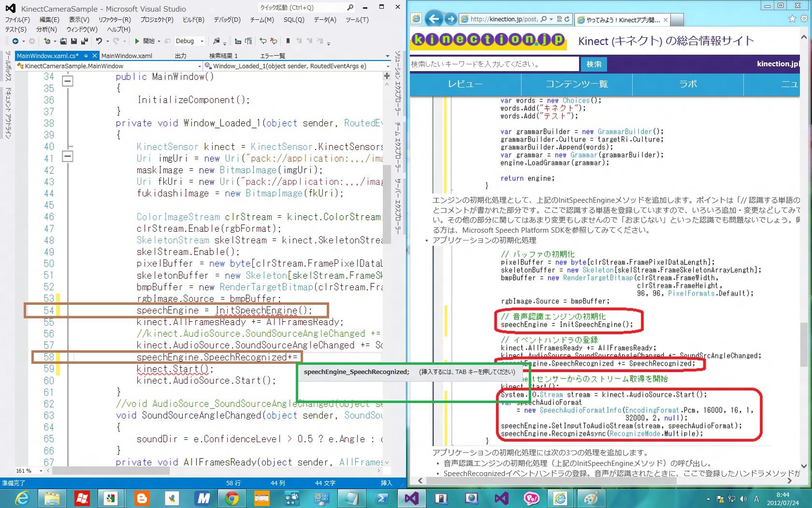Screen dimensions: 812x508
Task: Open the Favorites star icon
Action: coord(792,19)
